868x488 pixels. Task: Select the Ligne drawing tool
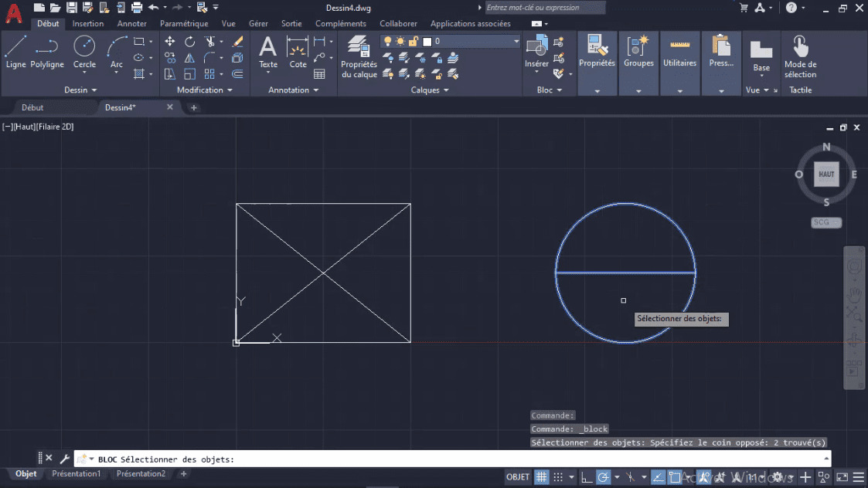[15, 52]
